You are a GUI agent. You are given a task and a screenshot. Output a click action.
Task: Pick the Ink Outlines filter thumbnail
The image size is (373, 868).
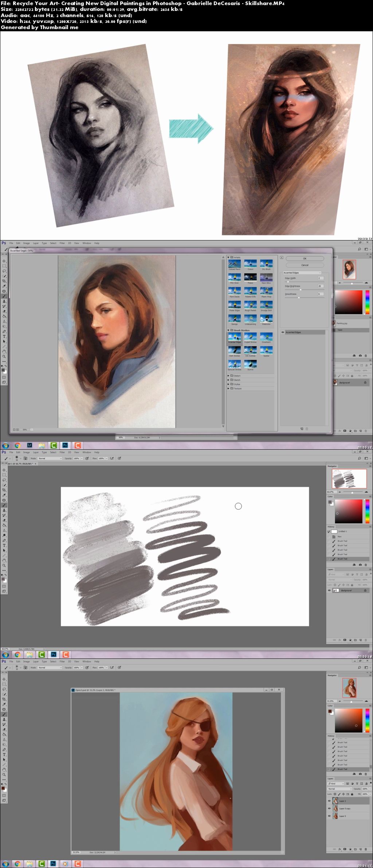[x=251, y=350]
